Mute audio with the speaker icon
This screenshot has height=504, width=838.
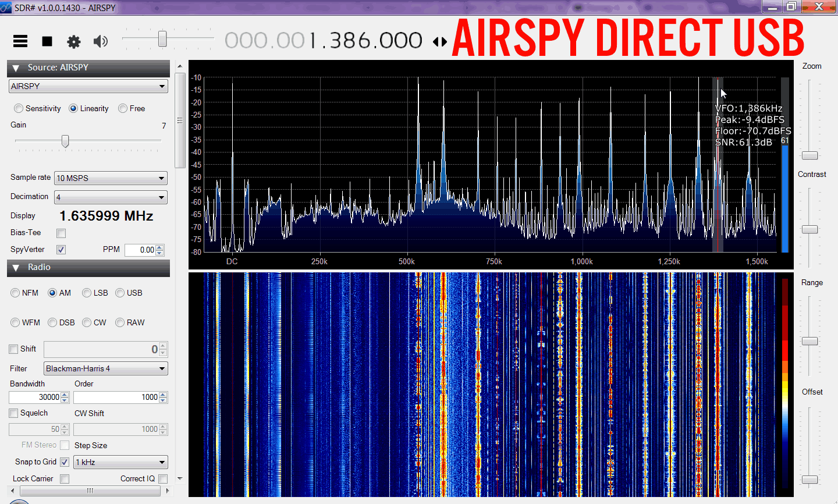coord(101,41)
